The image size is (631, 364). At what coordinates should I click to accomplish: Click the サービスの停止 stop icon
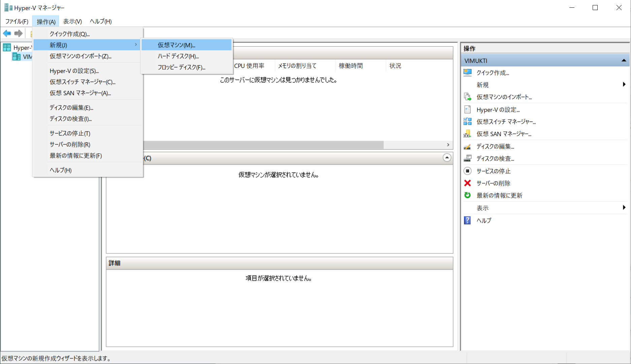pyautogui.click(x=468, y=171)
